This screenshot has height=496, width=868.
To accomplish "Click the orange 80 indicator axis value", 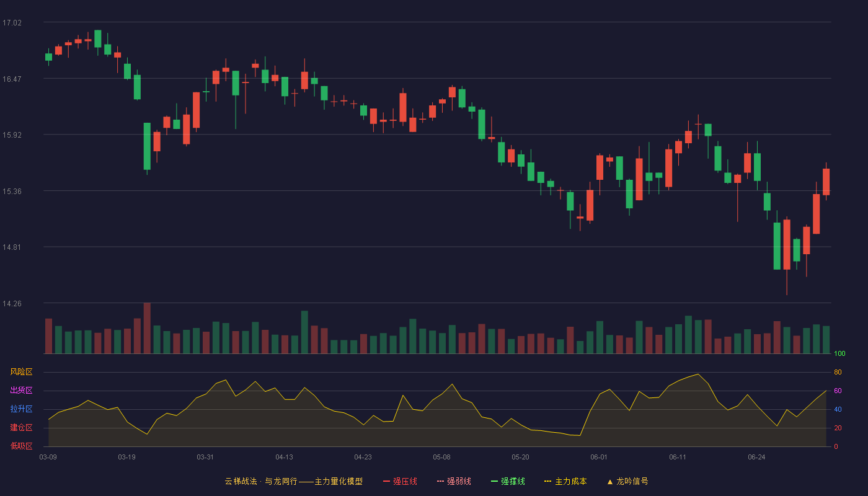I will tap(838, 373).
